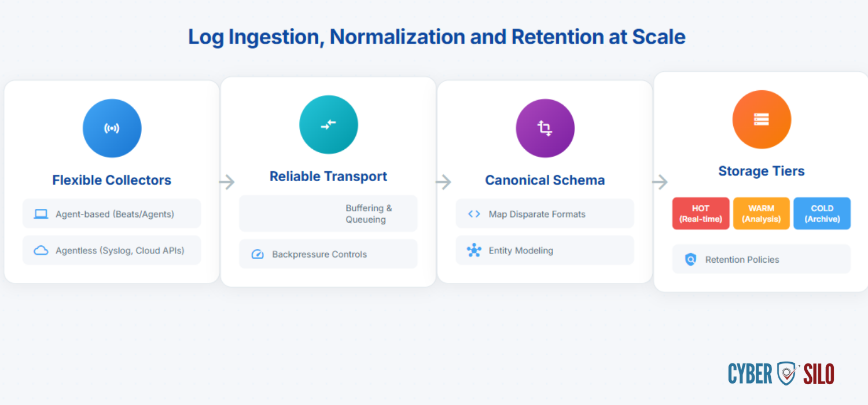Click the Canonical Schema heading
This screenshot has height=405, width=868.
coord(545,181)
